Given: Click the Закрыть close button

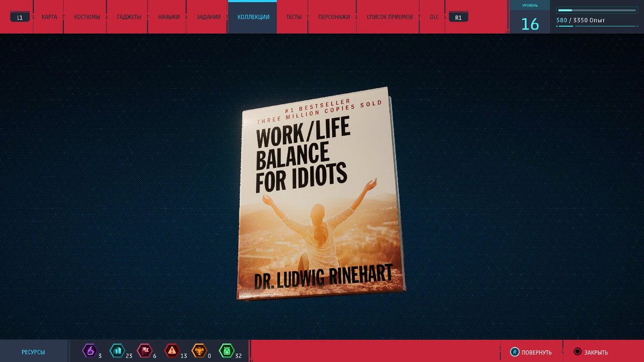Looking at the screenshot, I should 590,352.
